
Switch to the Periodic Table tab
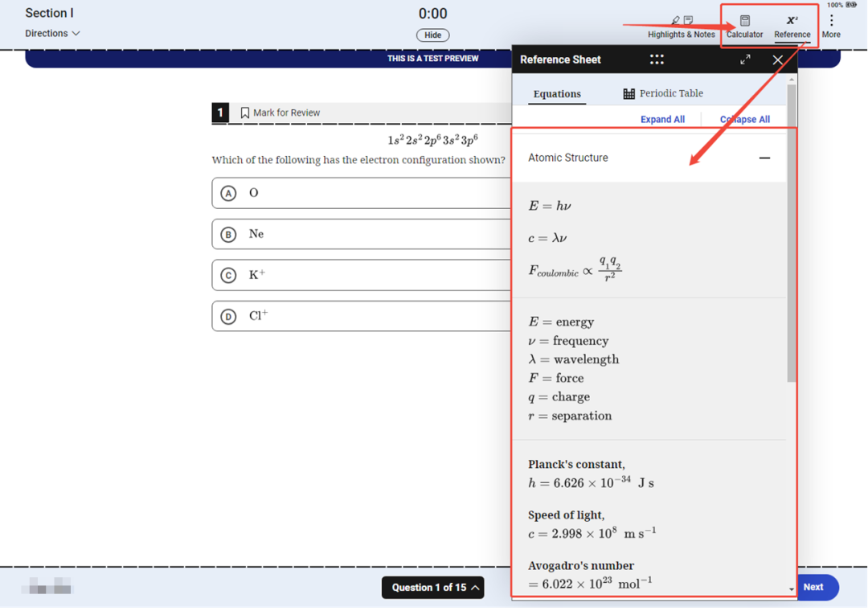pos(663,93)
